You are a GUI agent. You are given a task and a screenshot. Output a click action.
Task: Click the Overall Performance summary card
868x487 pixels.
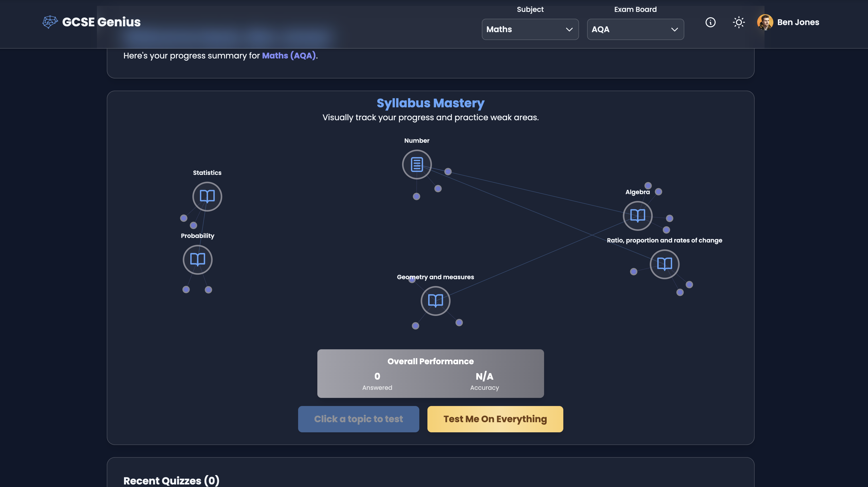tap(430, 373)
